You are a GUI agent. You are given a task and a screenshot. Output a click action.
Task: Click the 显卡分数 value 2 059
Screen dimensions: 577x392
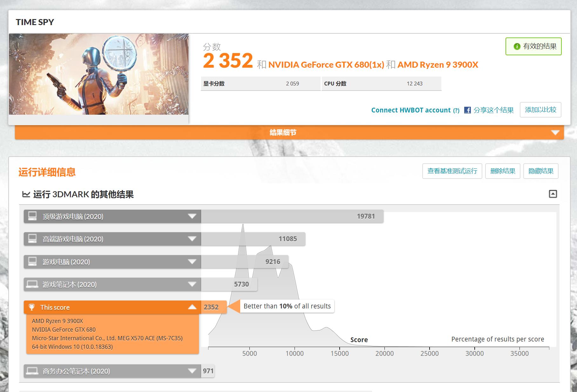292,84
